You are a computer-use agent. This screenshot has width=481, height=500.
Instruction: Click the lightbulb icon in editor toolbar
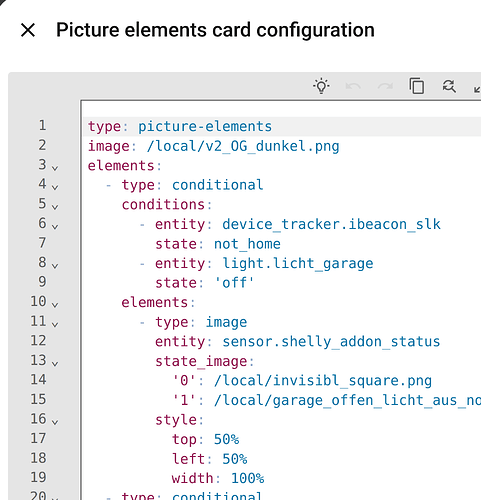point(321,86)
